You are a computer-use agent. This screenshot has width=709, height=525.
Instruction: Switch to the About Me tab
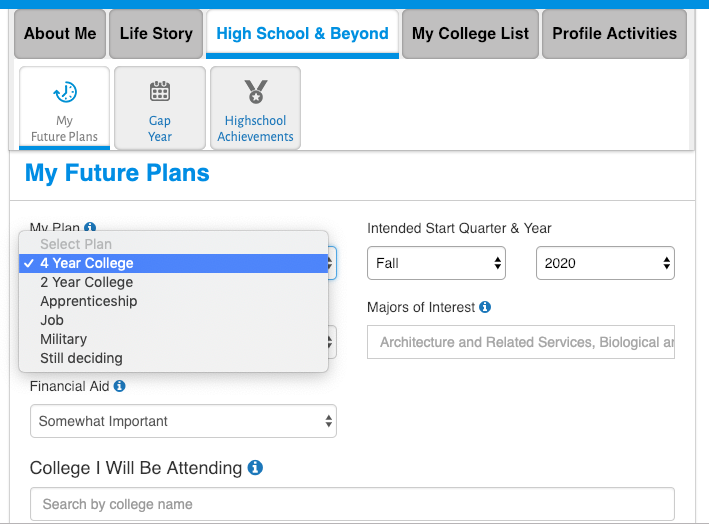click(x=60, y=34)
